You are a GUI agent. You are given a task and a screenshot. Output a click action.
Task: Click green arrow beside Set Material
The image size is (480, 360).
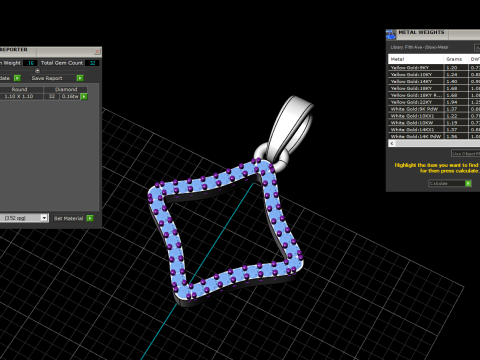90,218
